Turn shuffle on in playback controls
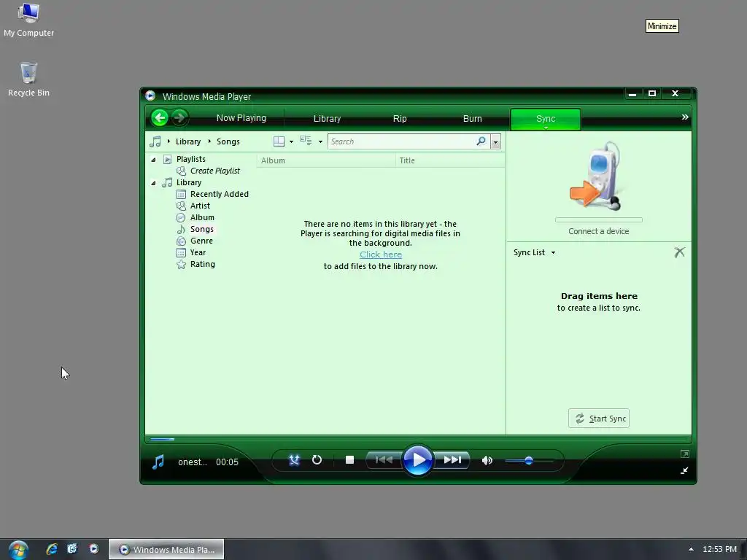 click(295, 460)
